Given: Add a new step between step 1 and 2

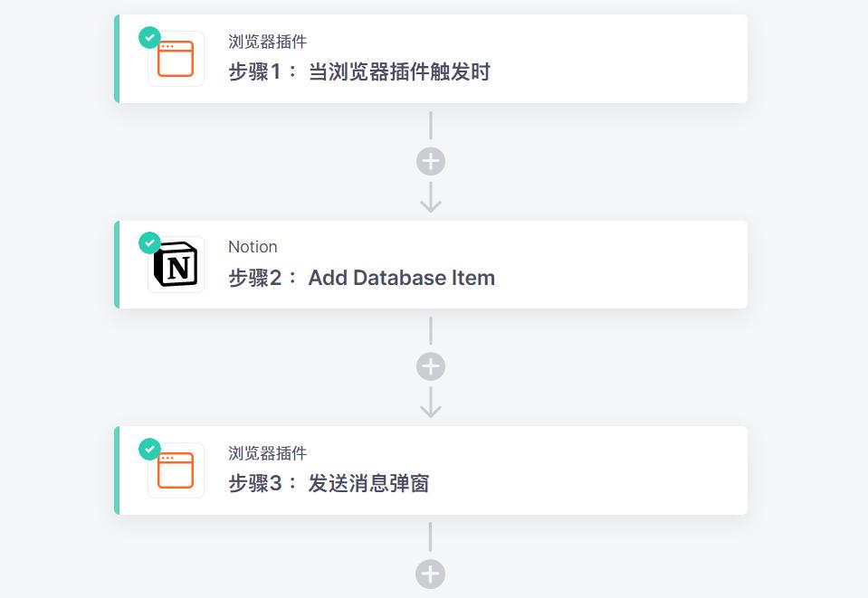Looking at the screenshot, I should click(430, 161).
